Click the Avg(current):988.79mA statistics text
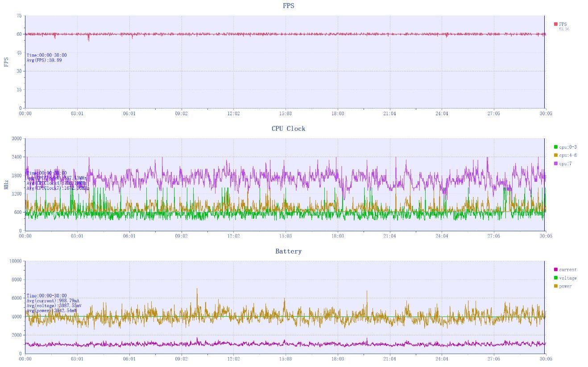The width and height of the screenshot is (588, 367). (x=53, y=301)
